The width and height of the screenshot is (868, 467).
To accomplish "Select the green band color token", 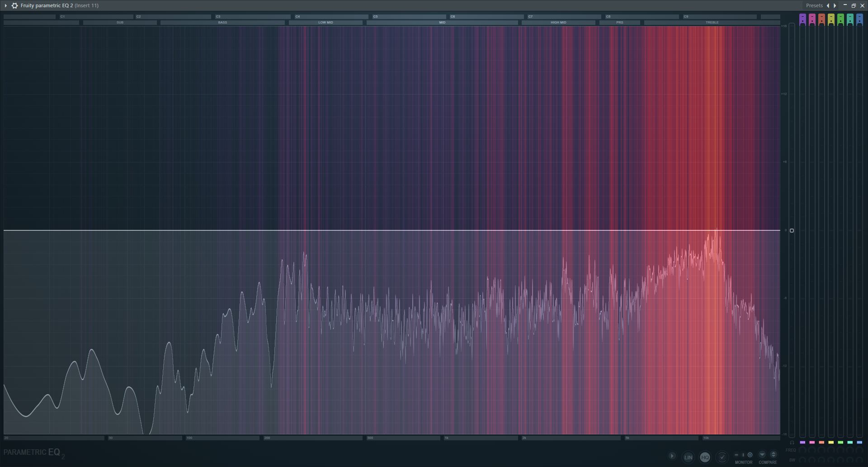I will point(840,443).
